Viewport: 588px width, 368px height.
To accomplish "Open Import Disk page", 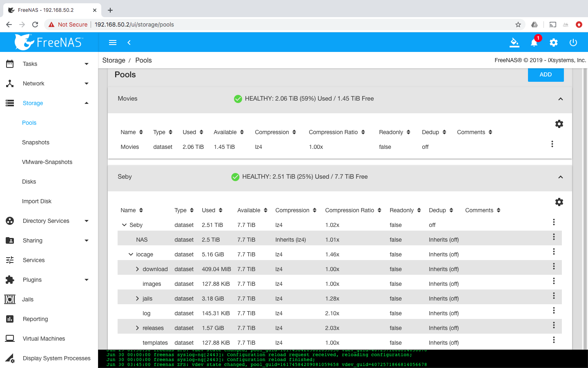I will pos(37,201).
